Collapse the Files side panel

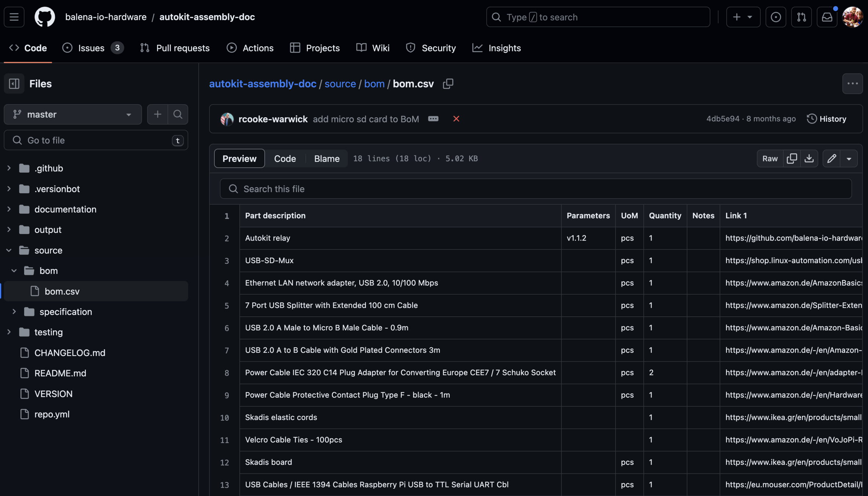click(14, 84)
